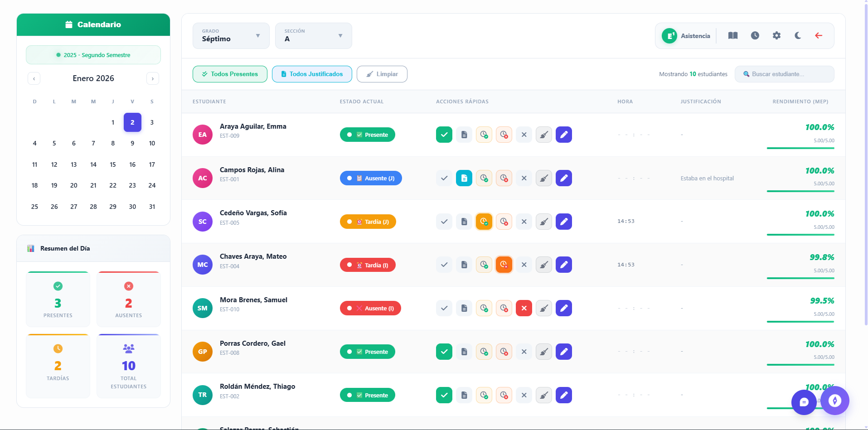Viewport: 868px width, 430px height.
Task: Click the Rendimiento progress bar for Emma Araya
Action: click(x=800, y=148)
